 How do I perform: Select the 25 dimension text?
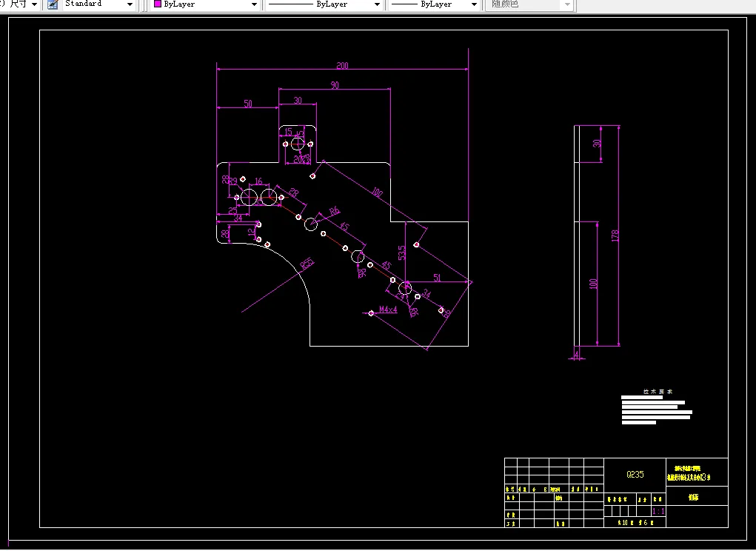pos(233,210)
